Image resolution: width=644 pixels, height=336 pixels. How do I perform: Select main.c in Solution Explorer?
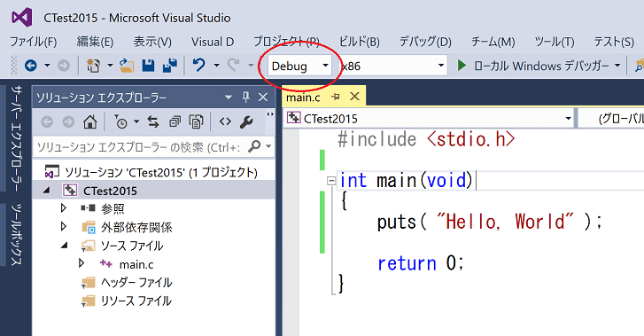coord(136,264)
